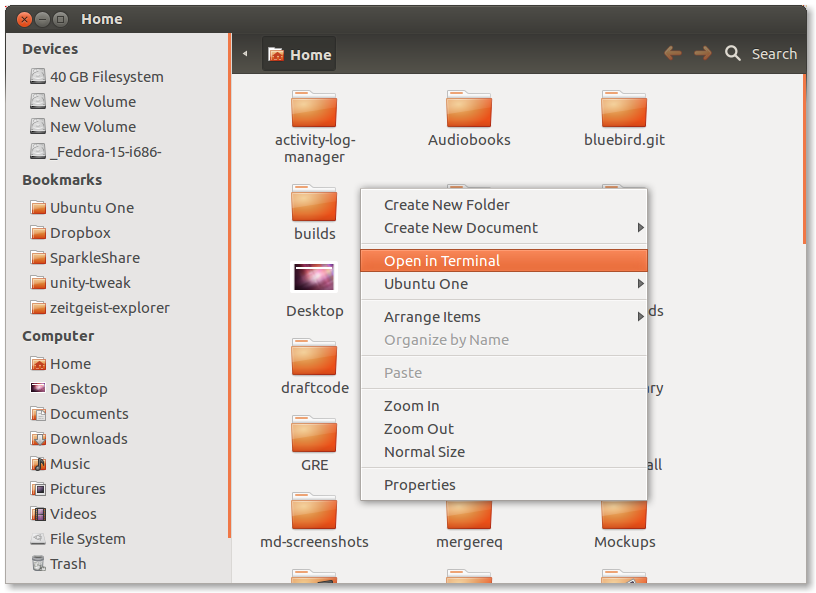The width and height of the screenshot is (816, 593).
Task: Click the Home path bar button
Action: [299, 54]
